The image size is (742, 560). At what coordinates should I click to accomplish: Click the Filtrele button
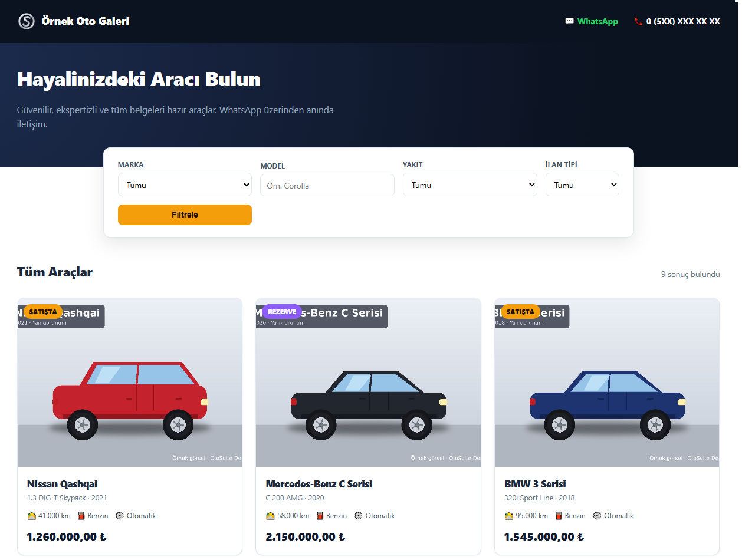click(185, 215)
